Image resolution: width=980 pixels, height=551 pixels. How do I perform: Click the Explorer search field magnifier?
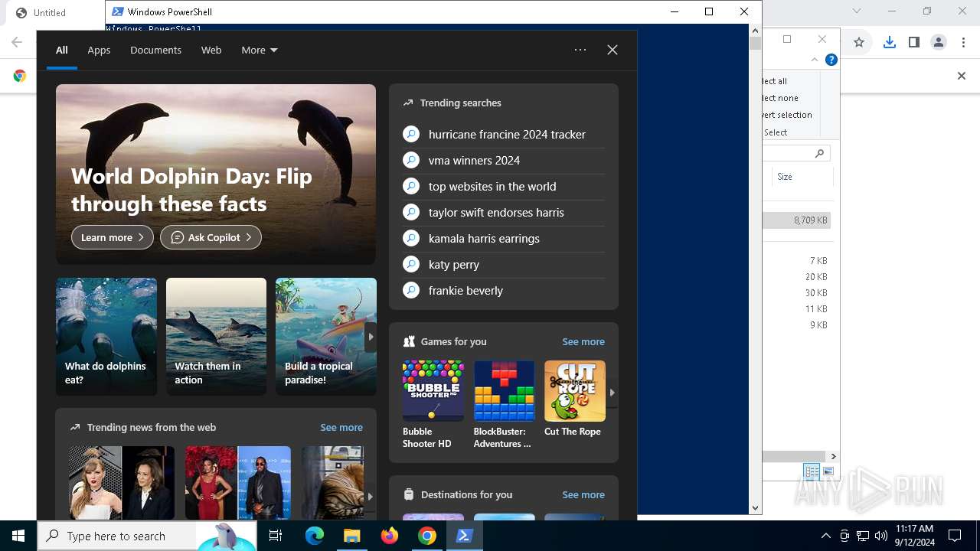point(819,153)
